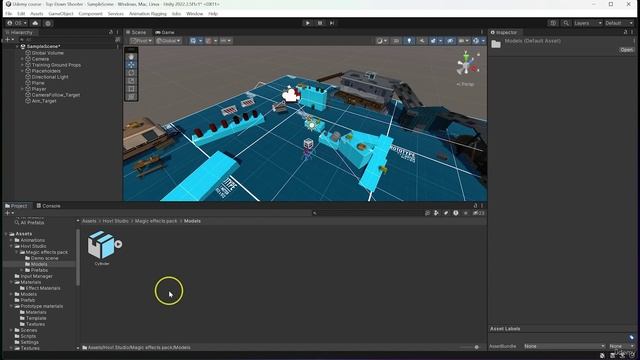The image size is (640, 360).
Task: Select the Scale tool in Scene toolbar
Action: (x=131, y=81)
